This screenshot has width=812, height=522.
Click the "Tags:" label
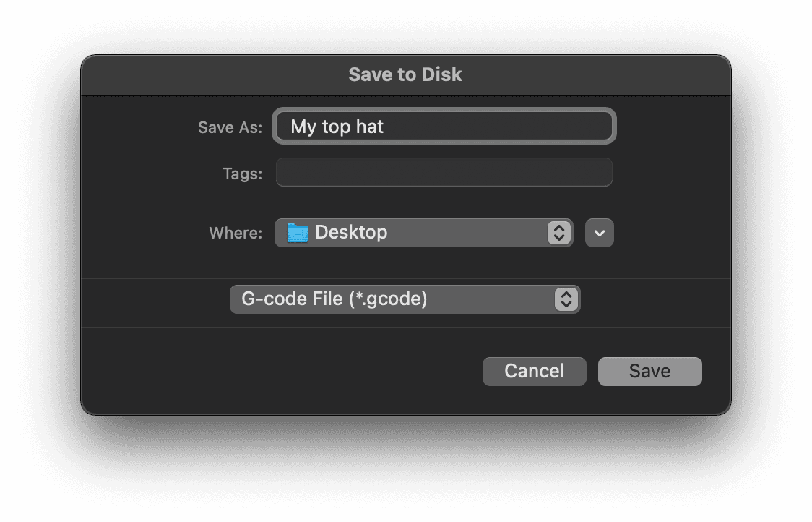coord(242,174)
